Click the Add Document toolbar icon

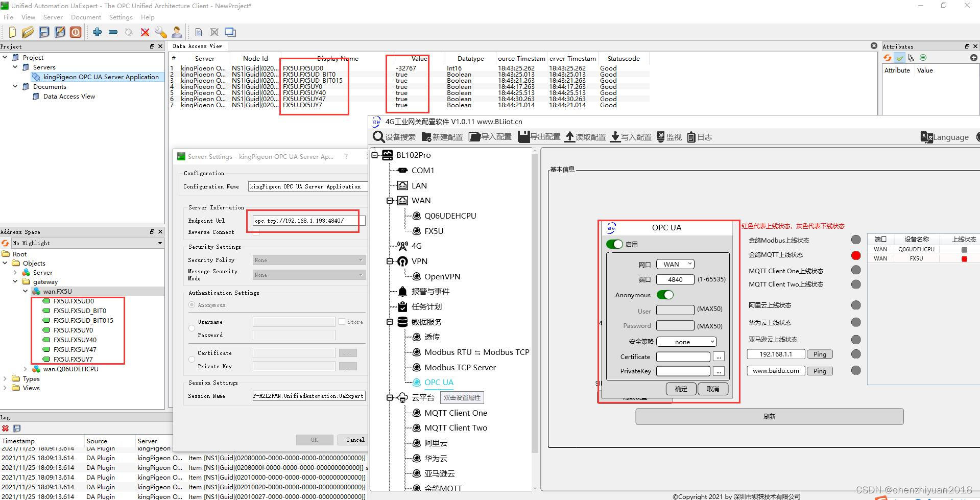tap(199, 32)
